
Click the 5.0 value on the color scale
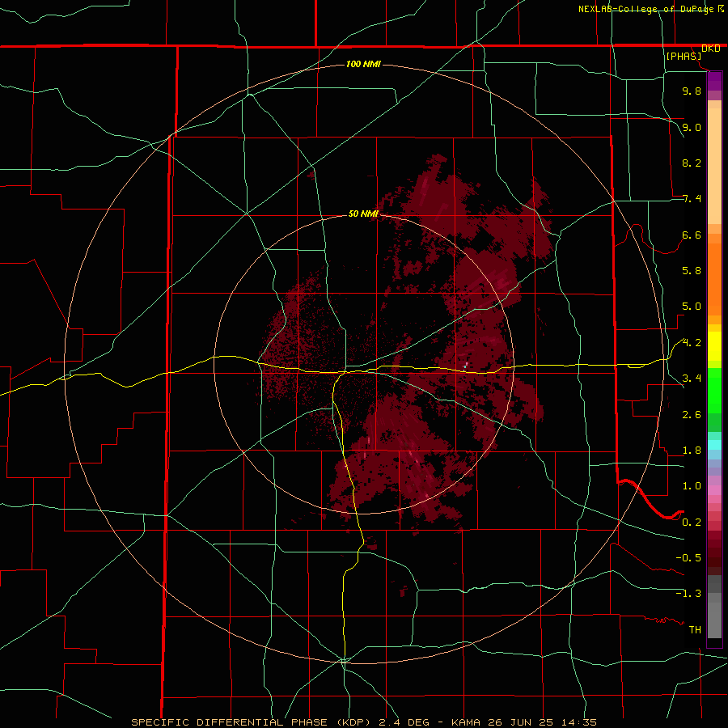(x=692, y=307)
